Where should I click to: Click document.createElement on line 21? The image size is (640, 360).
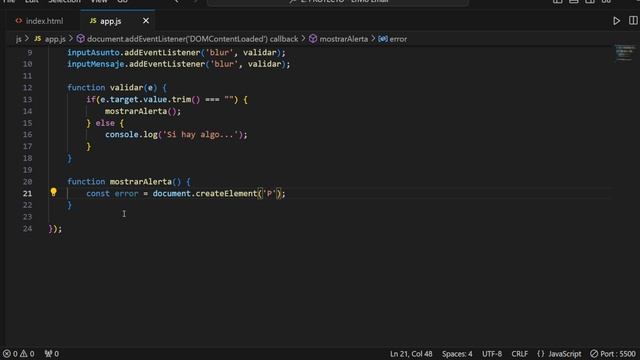pos(204,193)
